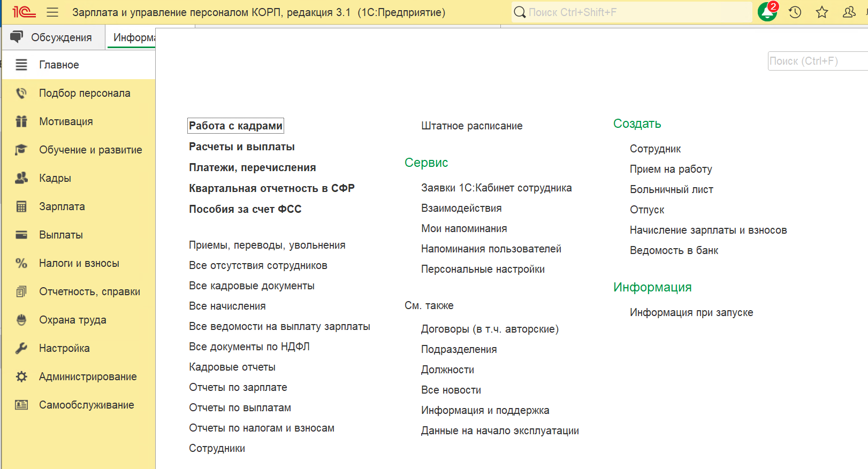Open Все начисления list

click(x=227, y=306)
